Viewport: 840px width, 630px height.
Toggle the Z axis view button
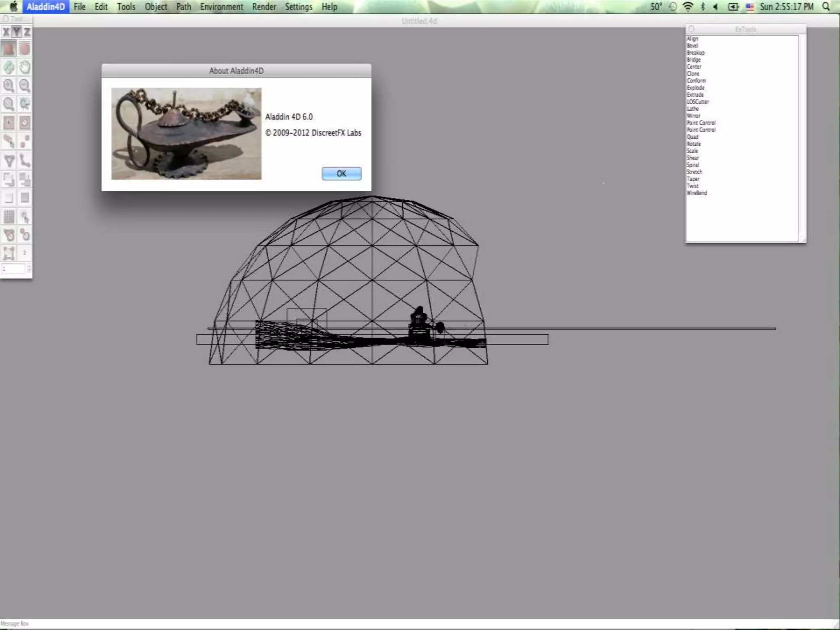coord(27,32)
